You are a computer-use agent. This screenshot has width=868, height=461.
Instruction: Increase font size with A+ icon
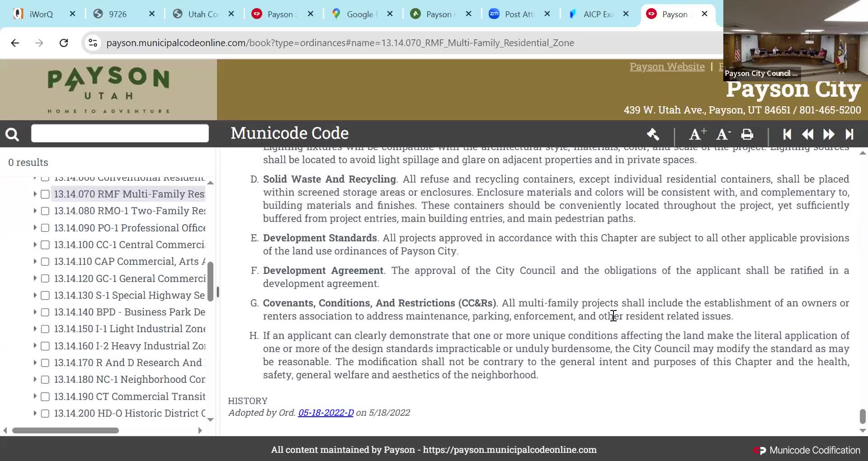pos(697,134)
